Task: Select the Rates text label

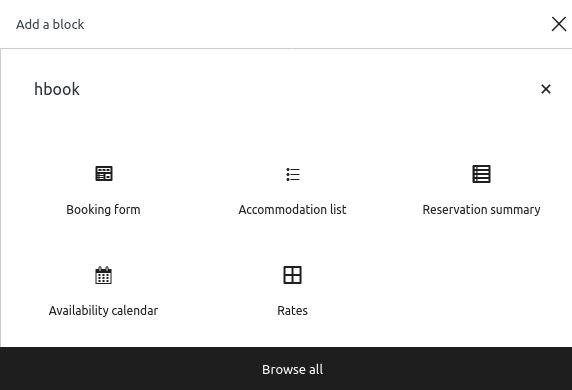Action: tap(292, 310)
